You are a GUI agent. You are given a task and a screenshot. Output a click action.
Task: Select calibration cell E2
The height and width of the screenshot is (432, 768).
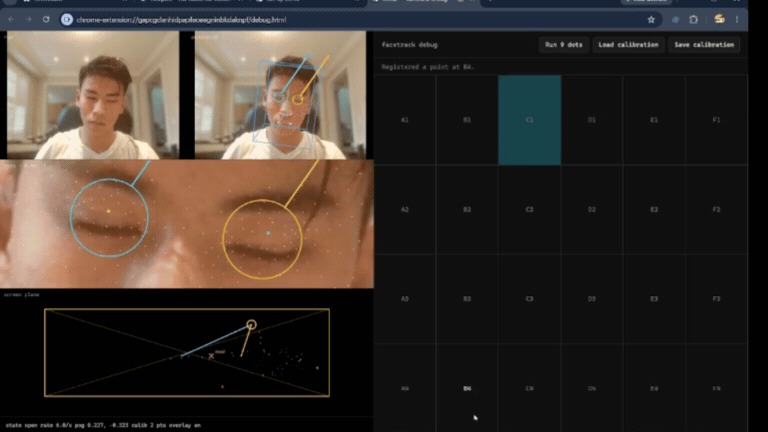pyautogui.click(x=654, y=210)
